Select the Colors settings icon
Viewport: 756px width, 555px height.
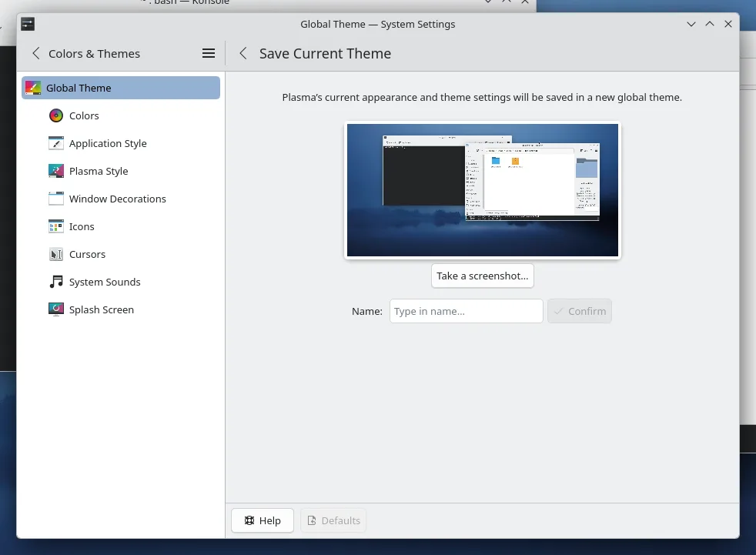(55, 115)
